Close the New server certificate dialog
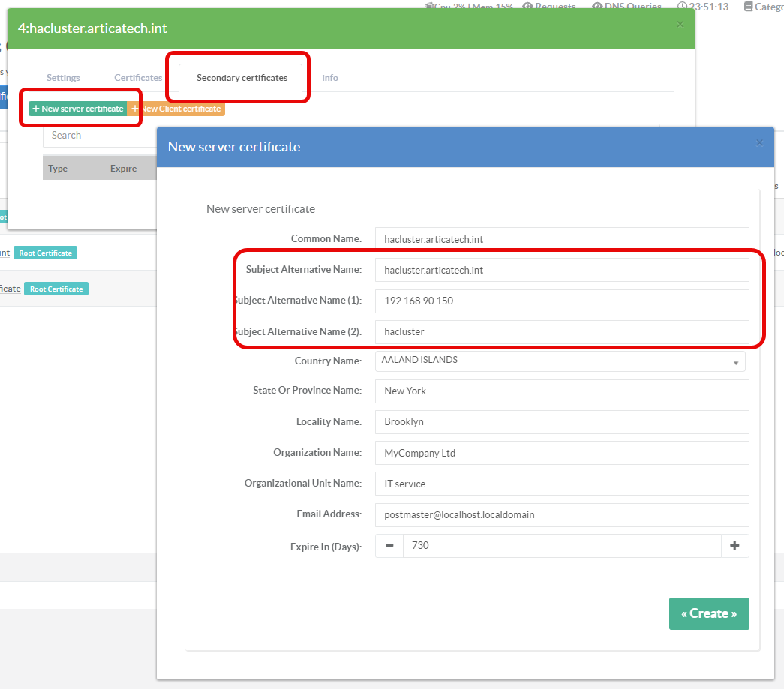Screen dimensions: 784x689 point(759,143)
